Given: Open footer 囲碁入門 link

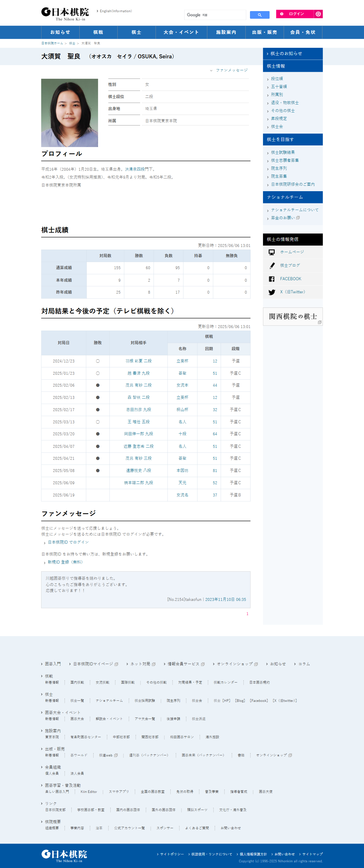Looking at the screenshot, I should [53, 664].
